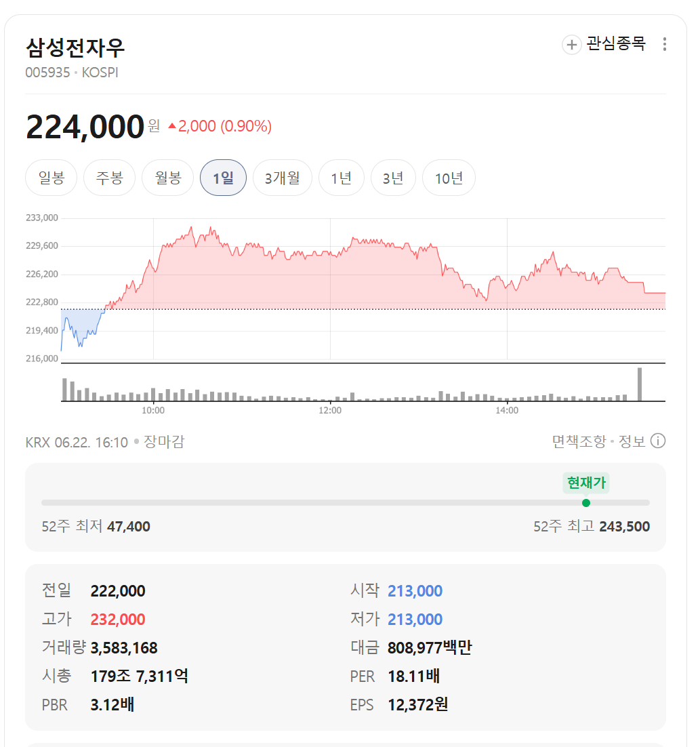This screenshot has height=747, width=700.
Task: Add stock to watchlist with plus icon
Action: click(571, 45)
